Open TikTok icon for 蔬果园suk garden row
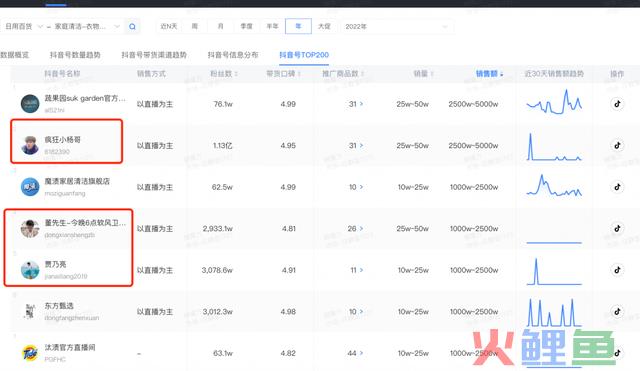 [617, 104]
